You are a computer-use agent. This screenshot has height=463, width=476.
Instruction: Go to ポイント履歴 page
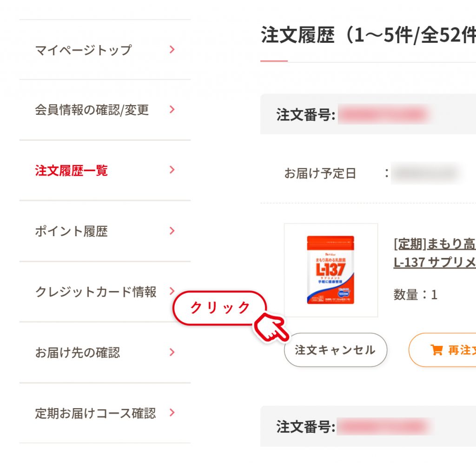(105, 231)
